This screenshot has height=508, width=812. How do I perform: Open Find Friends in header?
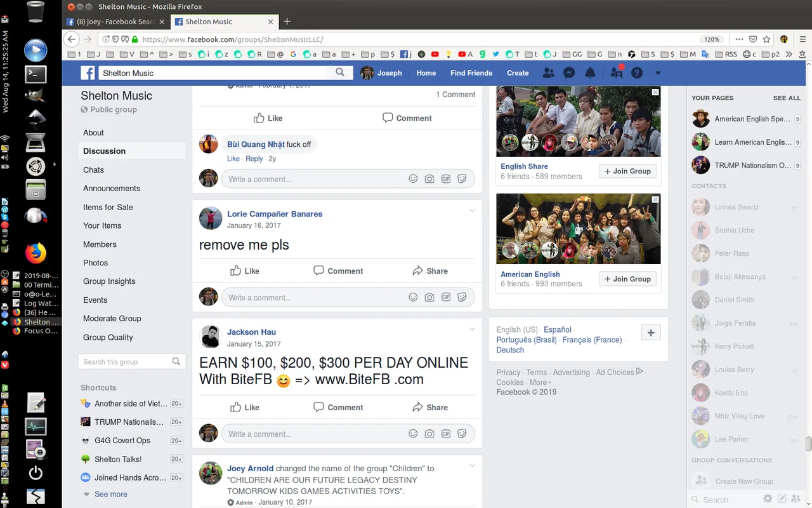tap(471, 73)
